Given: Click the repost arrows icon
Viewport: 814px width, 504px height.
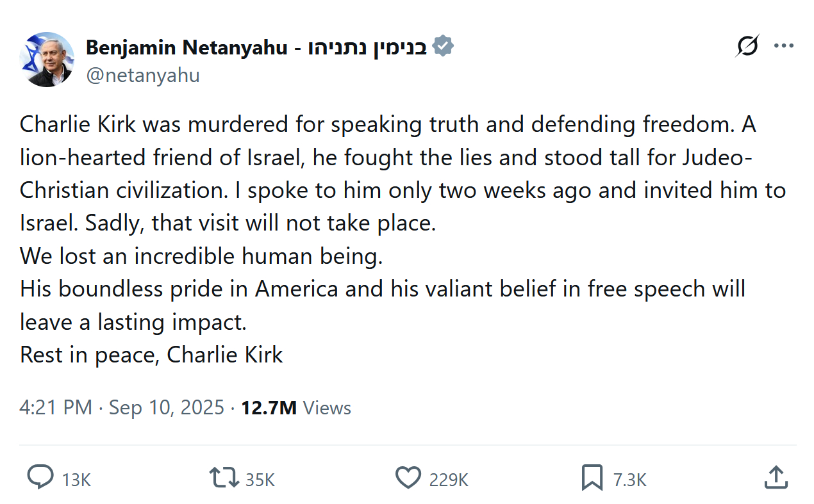Looking at the screenshot, I should click(x=224, y=478).
